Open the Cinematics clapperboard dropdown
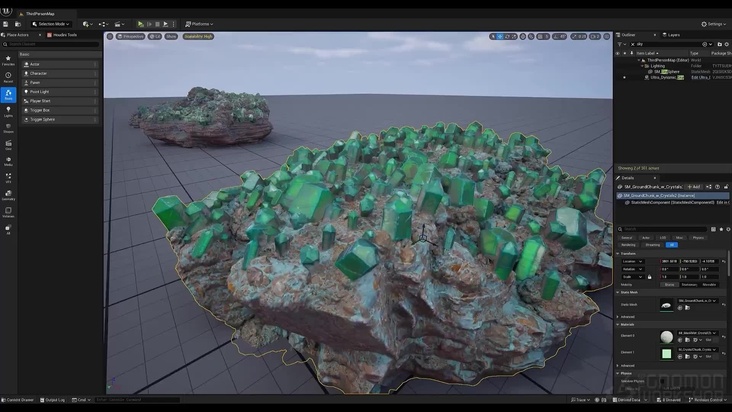The height and width of the screenshot is (412, 732). (120, 24)
